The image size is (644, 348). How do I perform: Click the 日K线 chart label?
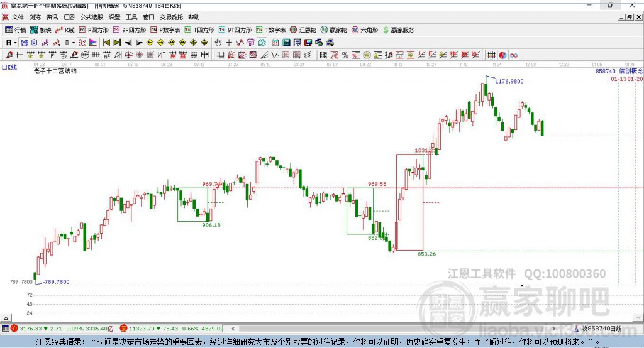9,67
